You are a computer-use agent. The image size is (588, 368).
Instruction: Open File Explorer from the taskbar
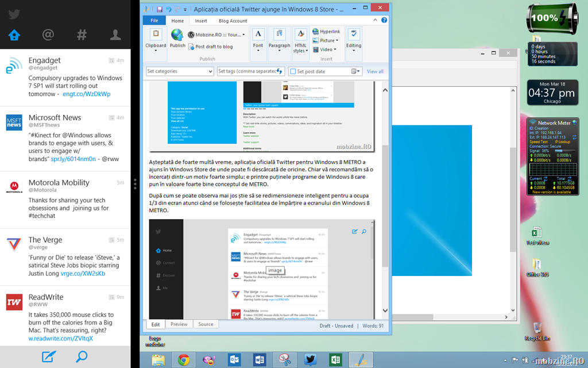click(158, 360)
